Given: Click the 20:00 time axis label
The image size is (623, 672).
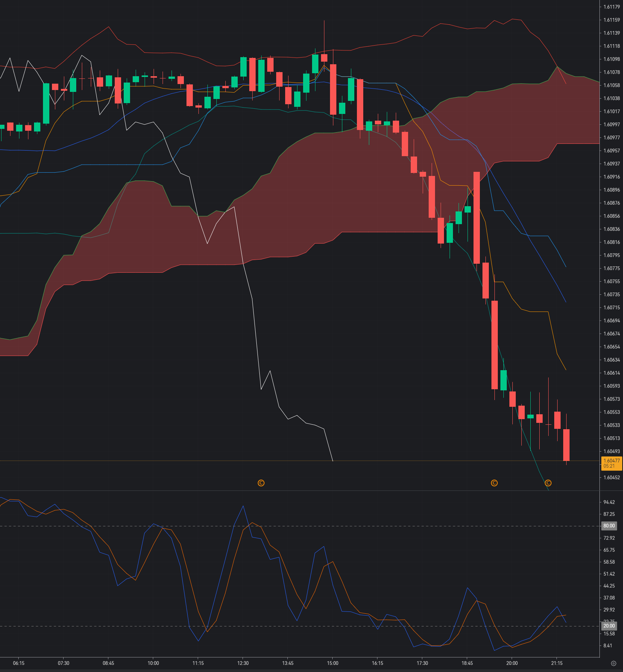Looking at the screenshot, I should pyautogui.click(x=512, y=663).
